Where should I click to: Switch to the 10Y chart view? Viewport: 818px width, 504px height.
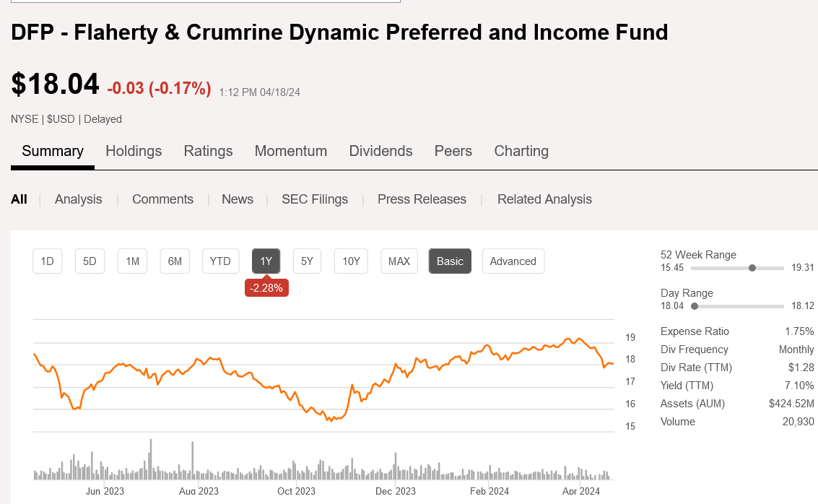351,261
